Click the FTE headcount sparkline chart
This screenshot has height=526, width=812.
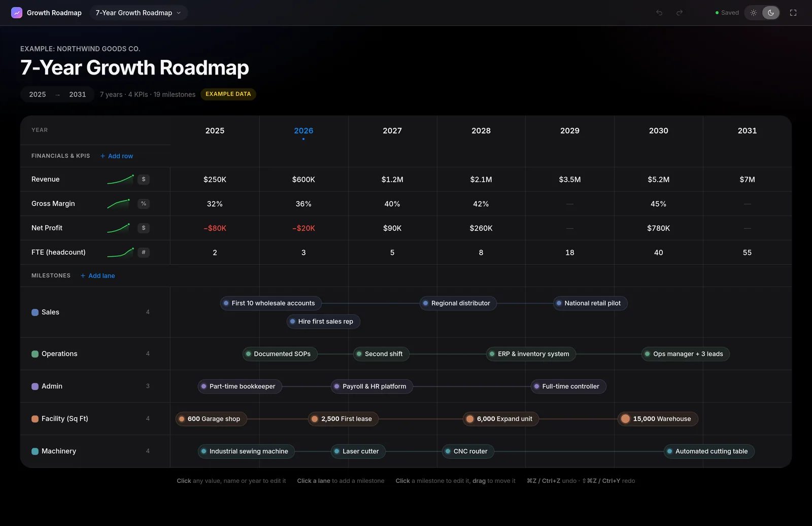120,252
